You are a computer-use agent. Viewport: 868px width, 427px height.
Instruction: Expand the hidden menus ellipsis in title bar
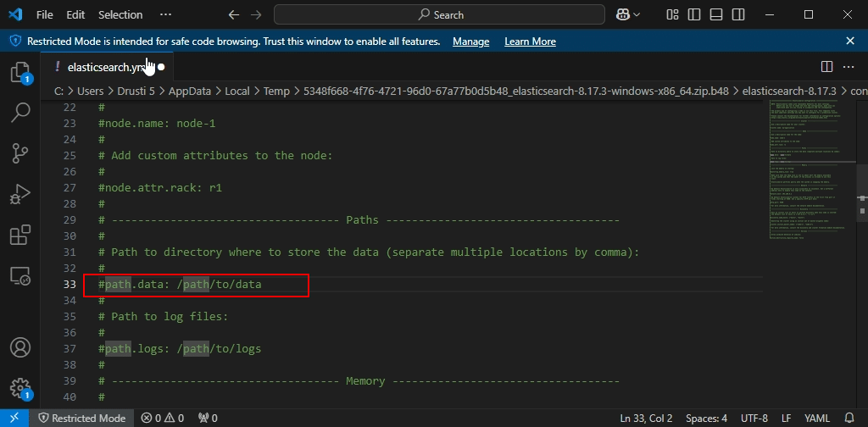165,14
